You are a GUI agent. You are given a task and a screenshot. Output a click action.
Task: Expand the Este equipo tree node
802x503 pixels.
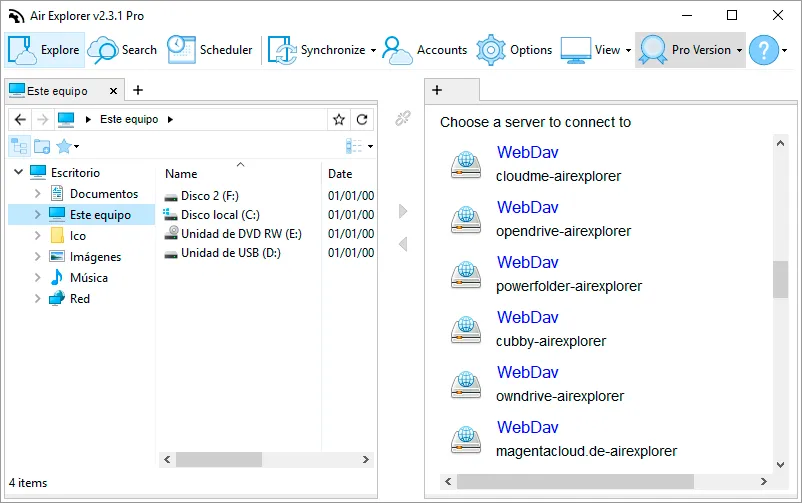point(37,214)
